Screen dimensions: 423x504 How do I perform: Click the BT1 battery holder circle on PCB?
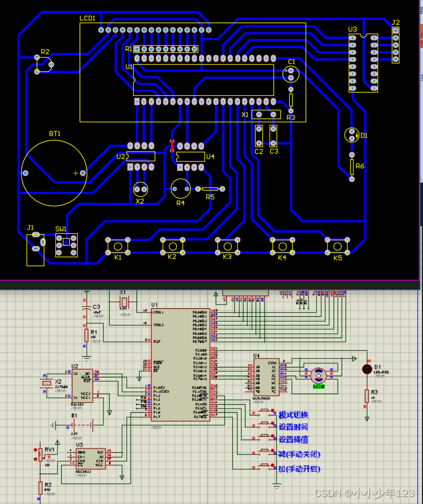click(54, 173)
